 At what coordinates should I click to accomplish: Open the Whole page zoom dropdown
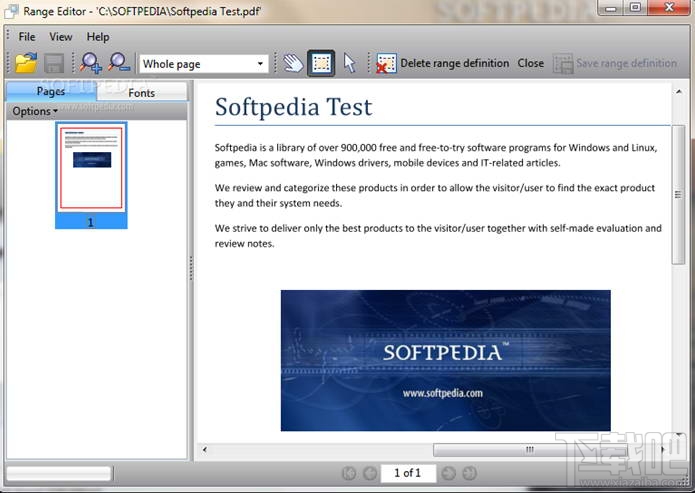[204, 64]
